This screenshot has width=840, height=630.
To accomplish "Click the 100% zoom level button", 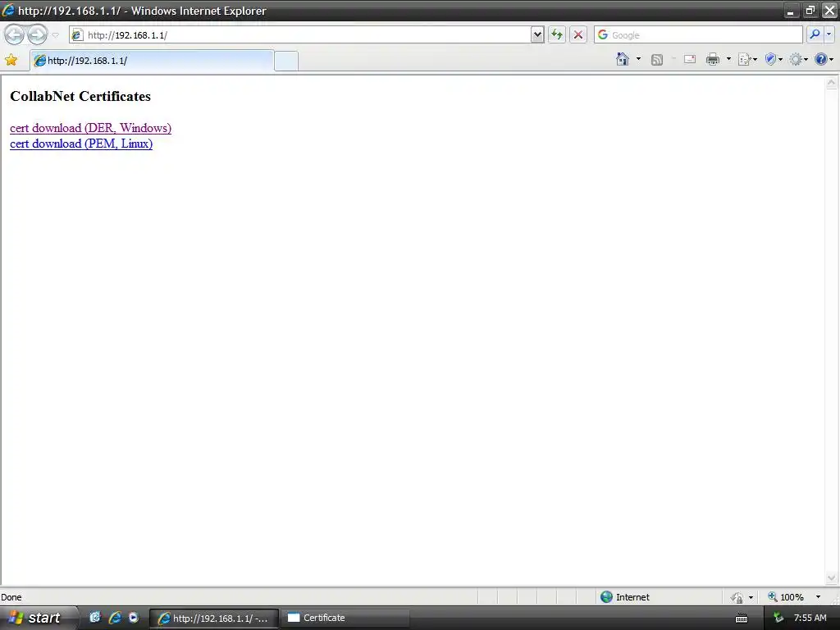I will click(785, 597).
